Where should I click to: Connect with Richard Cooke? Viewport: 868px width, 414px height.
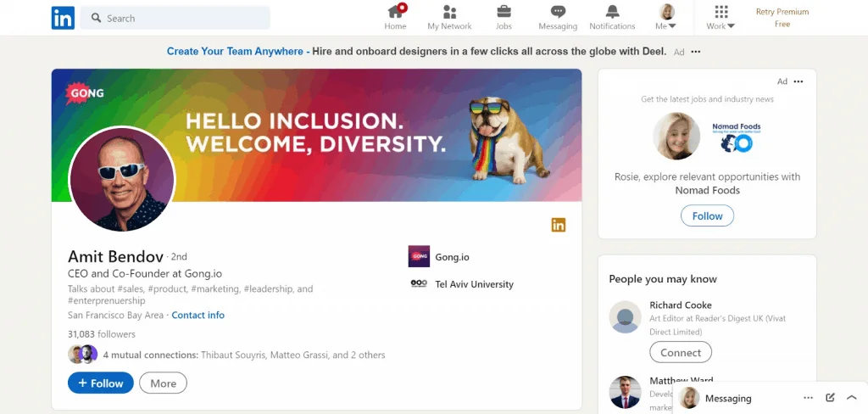tap(681, 352)
